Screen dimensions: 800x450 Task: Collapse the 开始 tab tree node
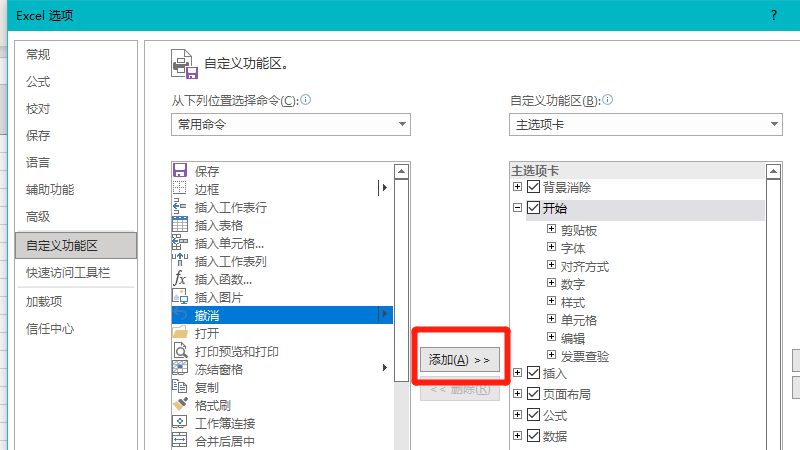click(x=517, y=209)
